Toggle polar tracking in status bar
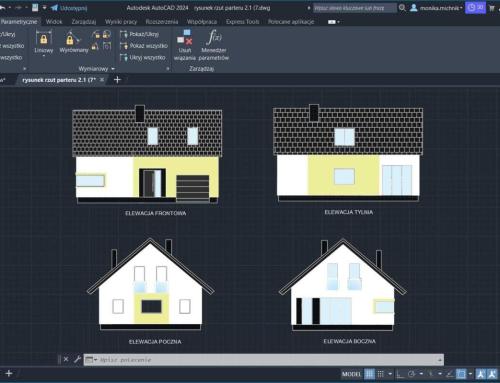This screenshot has width=500, height=383. tap(412, 374)
